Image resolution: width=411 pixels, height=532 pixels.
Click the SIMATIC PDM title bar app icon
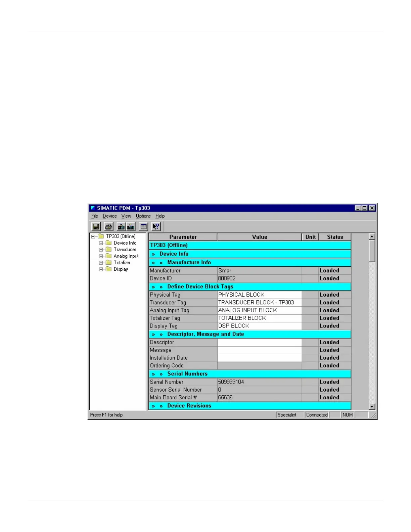pos(93,208)
